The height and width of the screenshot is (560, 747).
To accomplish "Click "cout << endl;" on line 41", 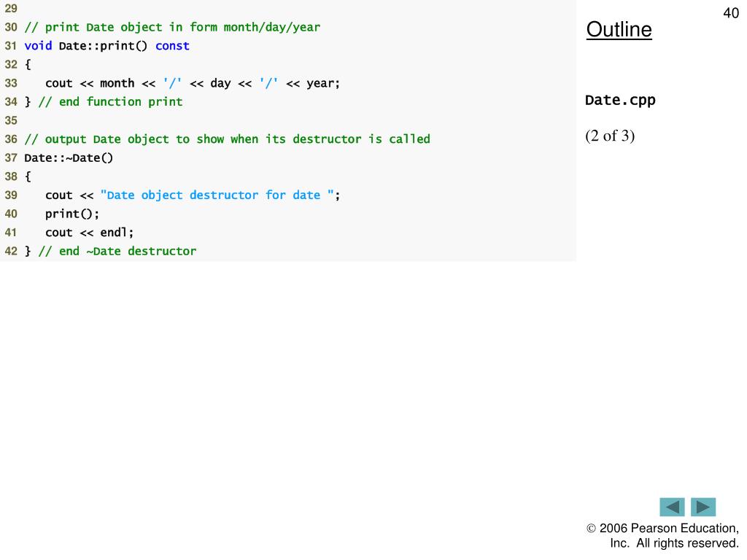I will tap(89, 233).
